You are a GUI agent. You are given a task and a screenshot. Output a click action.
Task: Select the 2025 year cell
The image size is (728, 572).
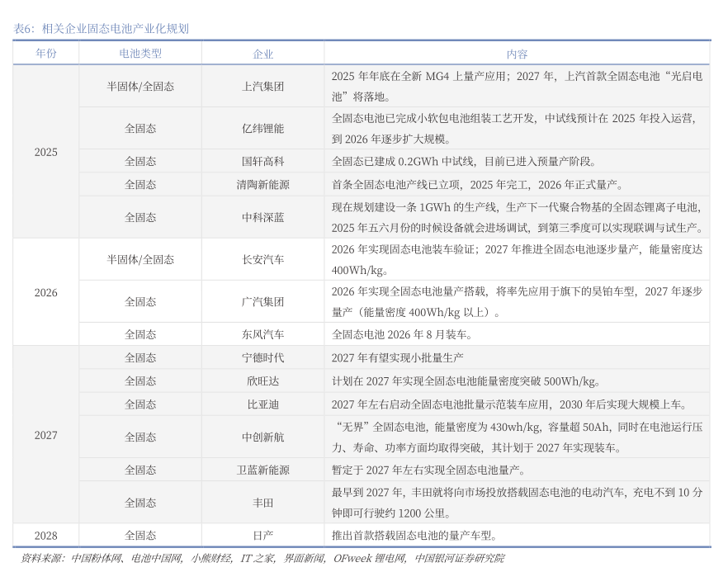(x=46, y=152)
